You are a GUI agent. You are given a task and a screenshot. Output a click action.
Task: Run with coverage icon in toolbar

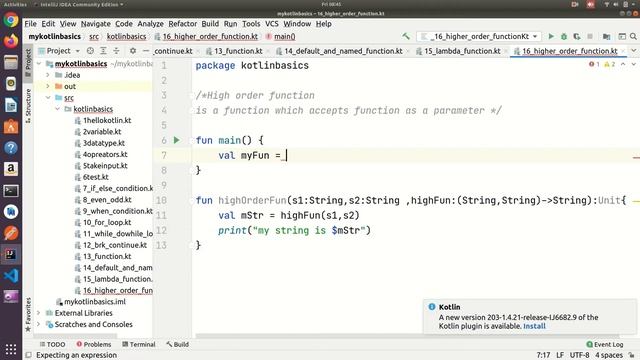point(577,36)
